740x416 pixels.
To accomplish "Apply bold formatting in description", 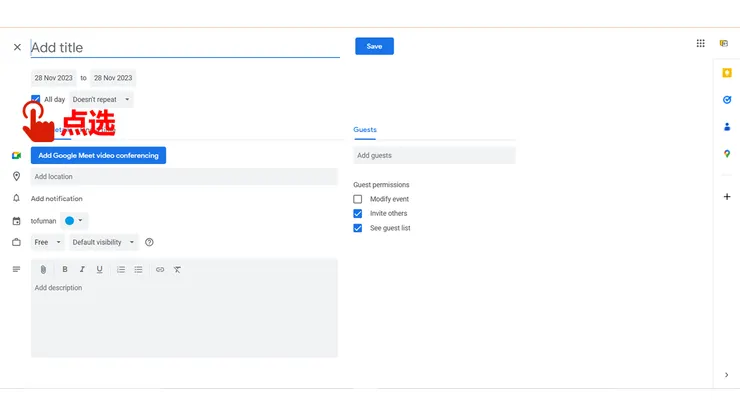I will (65, 269).
